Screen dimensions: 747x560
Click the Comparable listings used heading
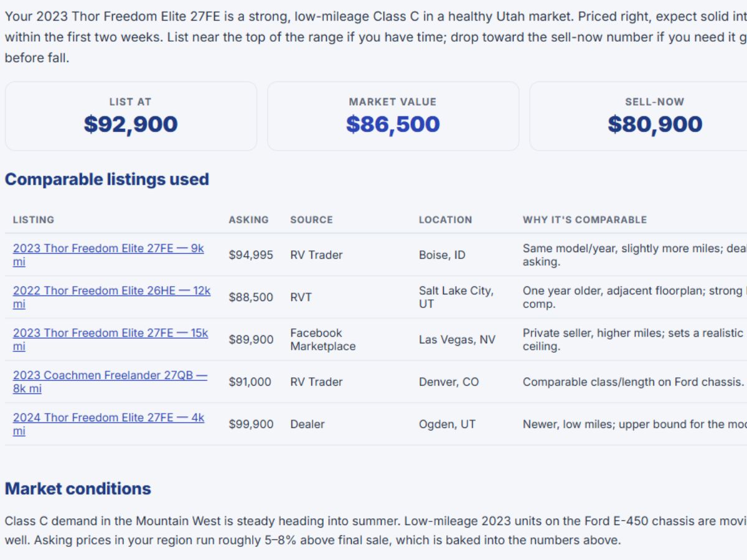(x=107, y=179)
